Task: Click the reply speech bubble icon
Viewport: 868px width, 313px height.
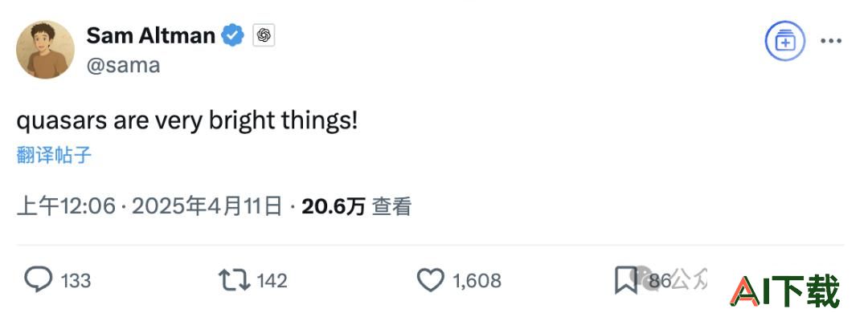Action: pyautogui.click(x=39, y=280)
